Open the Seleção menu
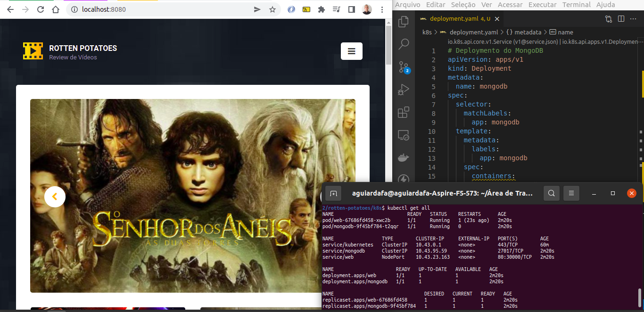 463,5
